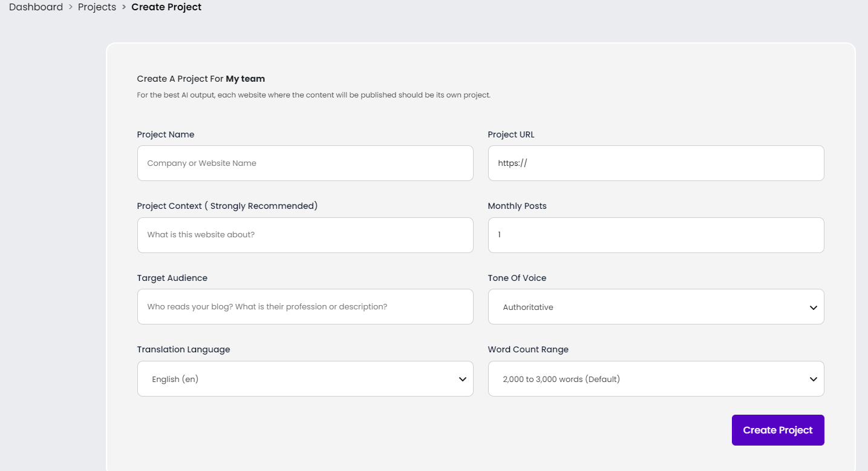Viewport: 868px width, 471px height.
Task: Click the 'Project Name' field label
Action: [x=166, y=134]
